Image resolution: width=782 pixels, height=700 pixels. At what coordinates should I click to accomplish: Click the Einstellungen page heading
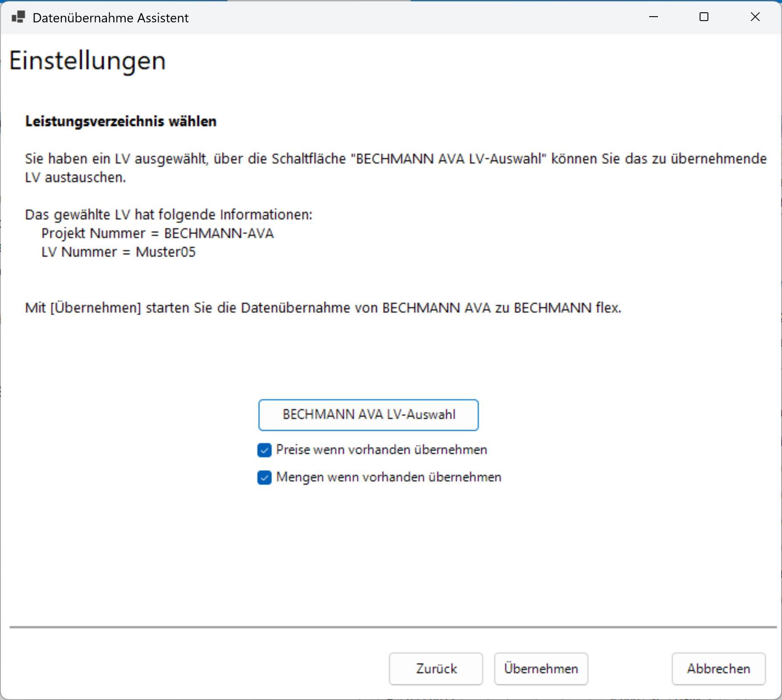88,60
